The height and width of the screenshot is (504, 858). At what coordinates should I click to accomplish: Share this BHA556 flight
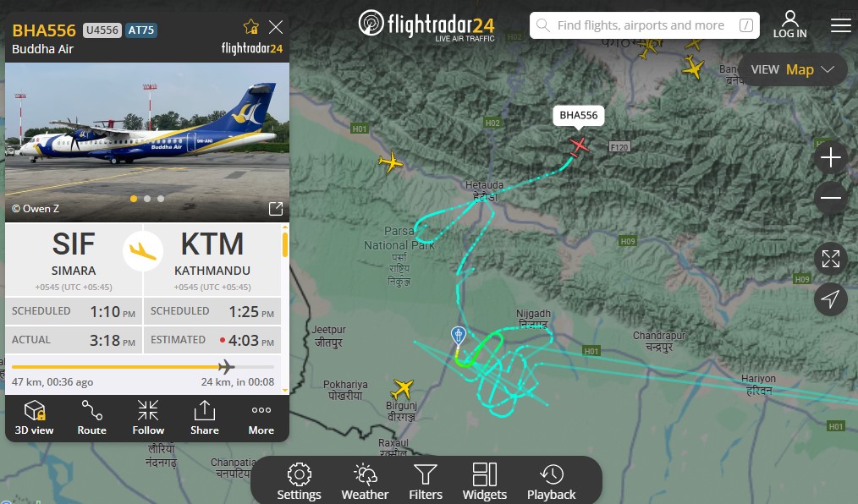(x=205, y=418)
